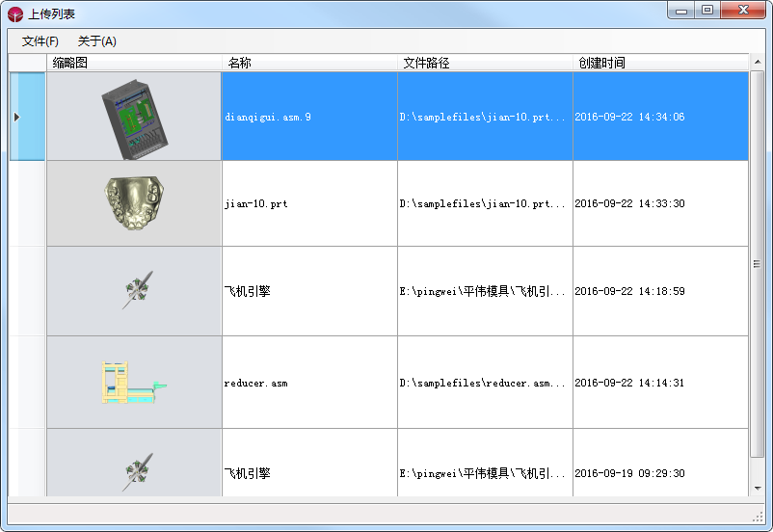Click the reducer.asm thumbnail image

click(x=134, y=382)
